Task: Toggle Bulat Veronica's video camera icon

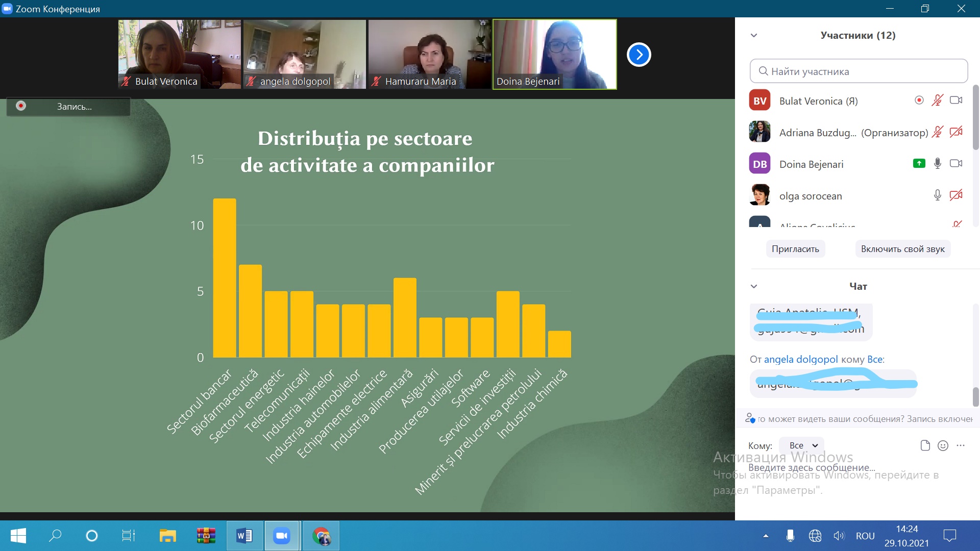Action: coord(956,101)
